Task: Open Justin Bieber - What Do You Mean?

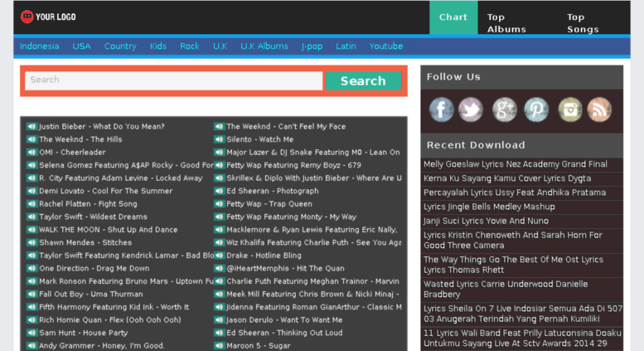Action: (102, 127)
